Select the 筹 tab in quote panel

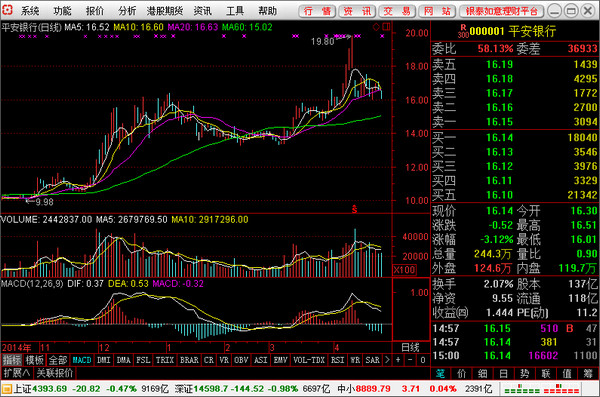pyautogui.click(x=588, y=373)
